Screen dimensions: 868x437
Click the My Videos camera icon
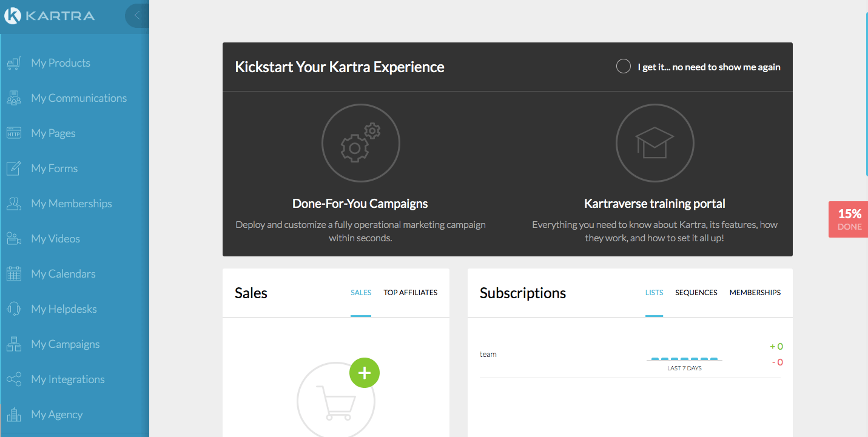pyautogui.click(x=14, y=239)
